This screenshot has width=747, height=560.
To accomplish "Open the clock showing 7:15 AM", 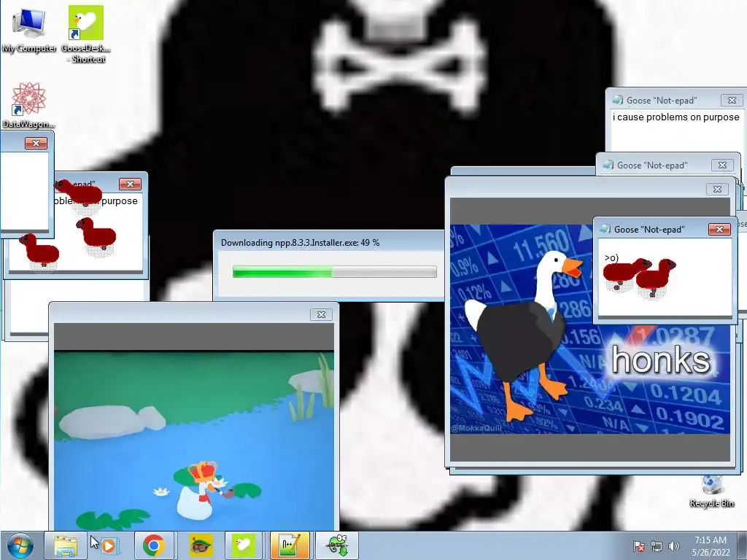I will click(x=711, y=546).
